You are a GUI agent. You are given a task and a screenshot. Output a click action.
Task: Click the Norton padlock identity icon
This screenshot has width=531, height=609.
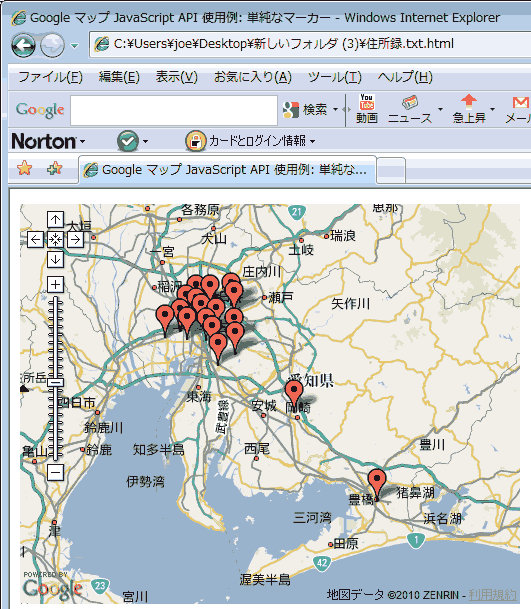pos(195,141)
